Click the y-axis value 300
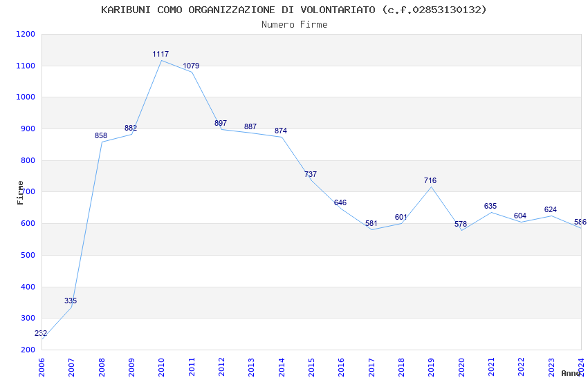 (28, 319)
